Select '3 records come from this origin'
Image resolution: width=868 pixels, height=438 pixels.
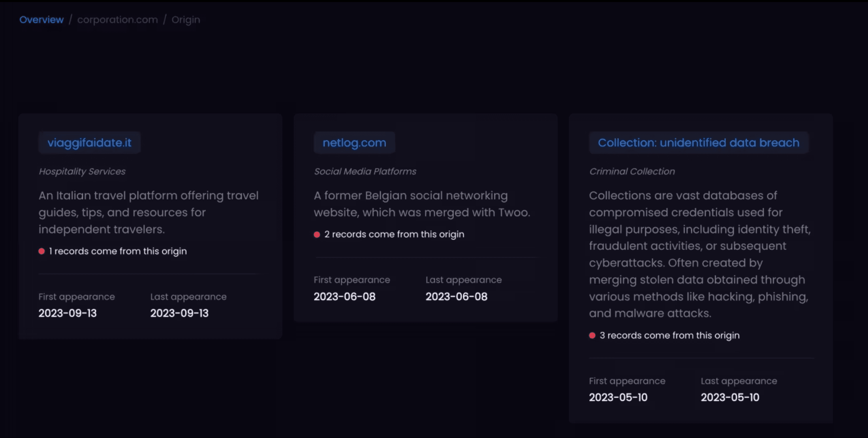point(670,335)
